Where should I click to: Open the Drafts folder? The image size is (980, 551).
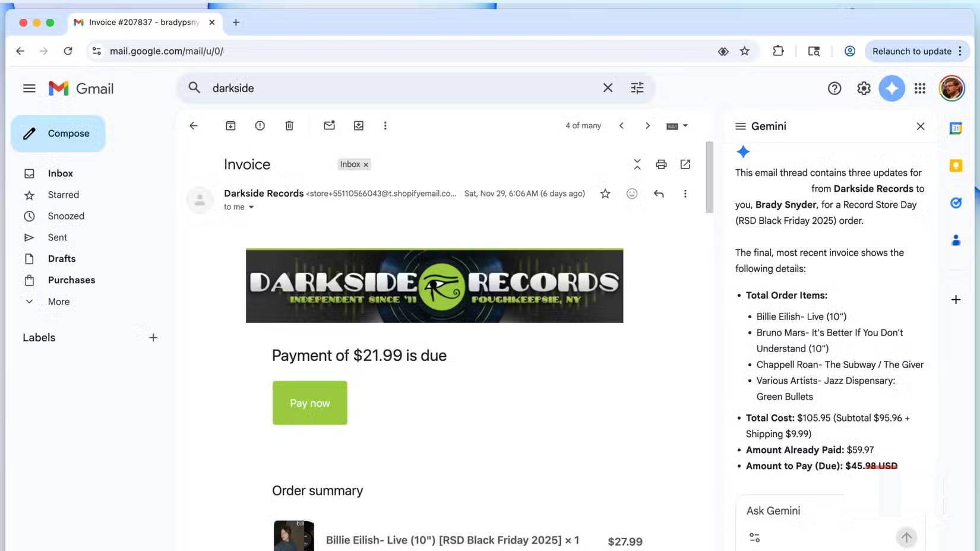tap(62, 259)
